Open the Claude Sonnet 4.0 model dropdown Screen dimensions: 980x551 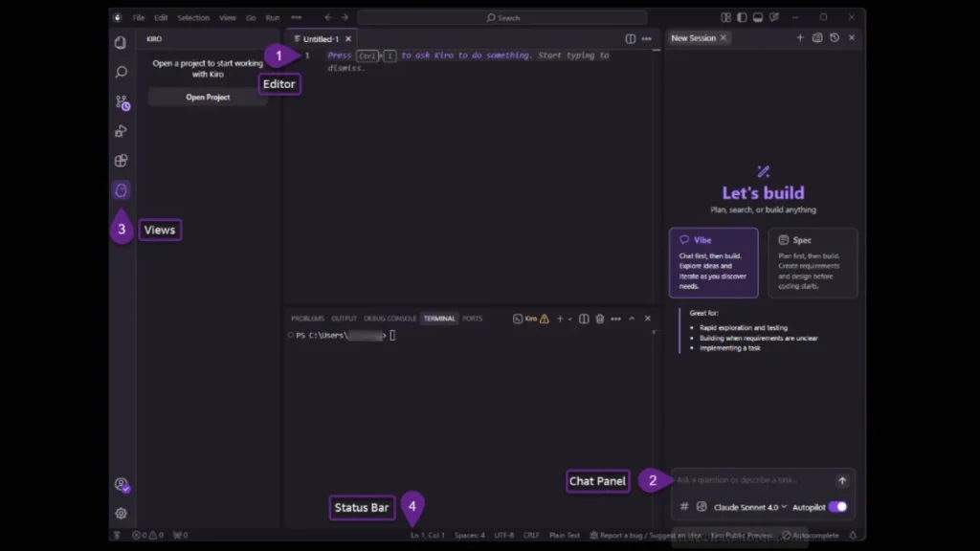click(750, 507)
